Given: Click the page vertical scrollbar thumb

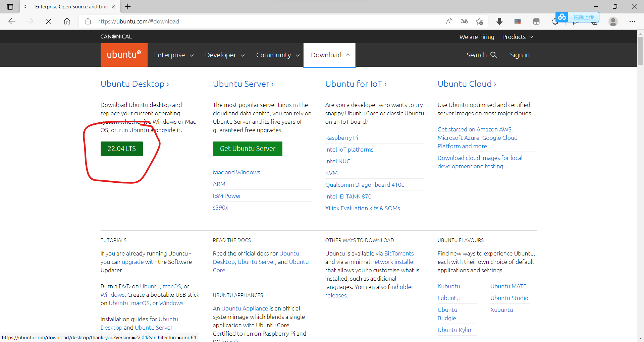Looking at the screenshot, I should pyautogui.click(x=640, y=50).
